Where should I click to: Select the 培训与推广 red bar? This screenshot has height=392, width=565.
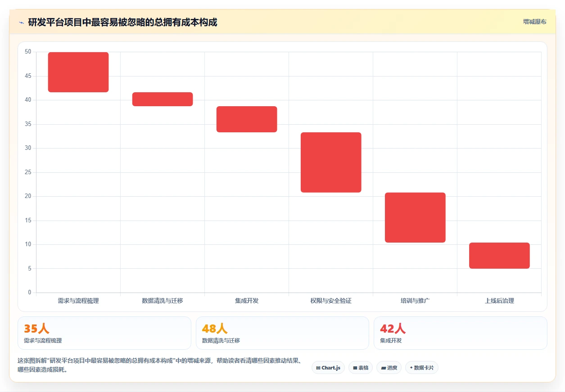415,217
